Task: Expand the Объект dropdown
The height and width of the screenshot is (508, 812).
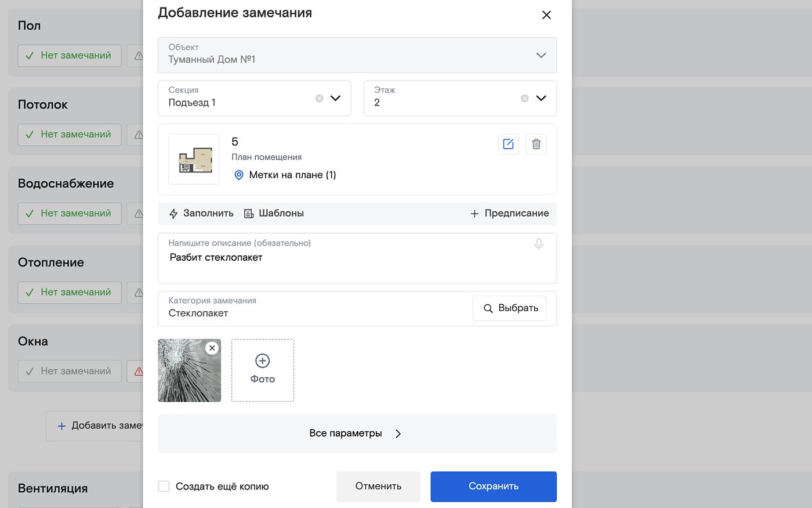Action: tap(541, 55)
